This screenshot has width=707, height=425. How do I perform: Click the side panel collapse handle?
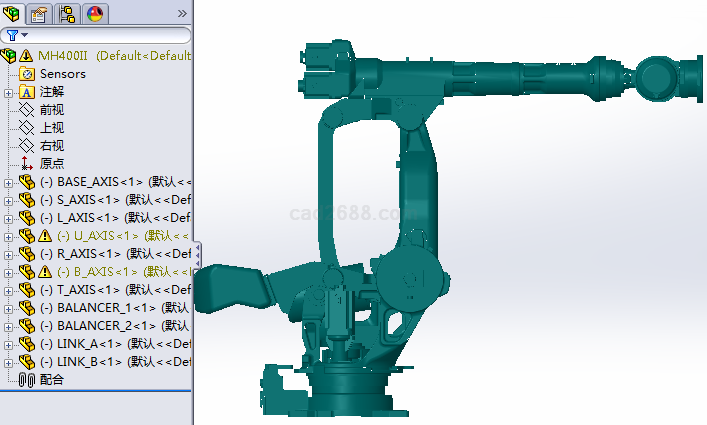tap(197, 253)
